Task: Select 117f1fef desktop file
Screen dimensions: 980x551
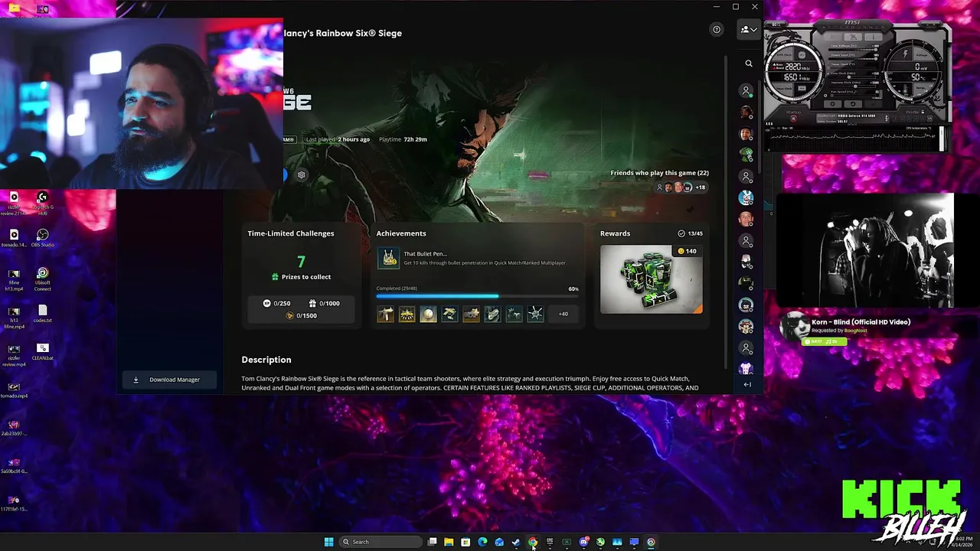Action: (14, 503)
